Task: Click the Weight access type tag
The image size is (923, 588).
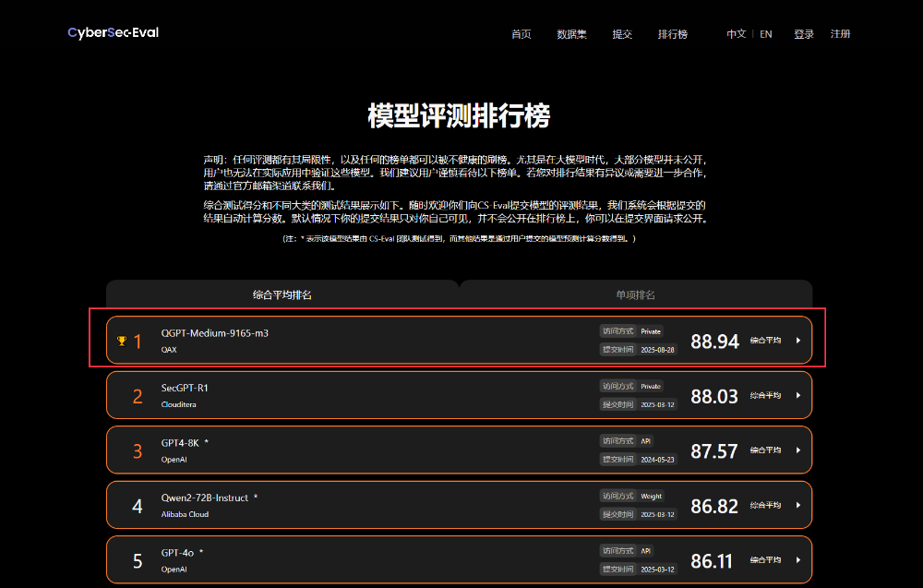Action: click(x=651, y=497)
